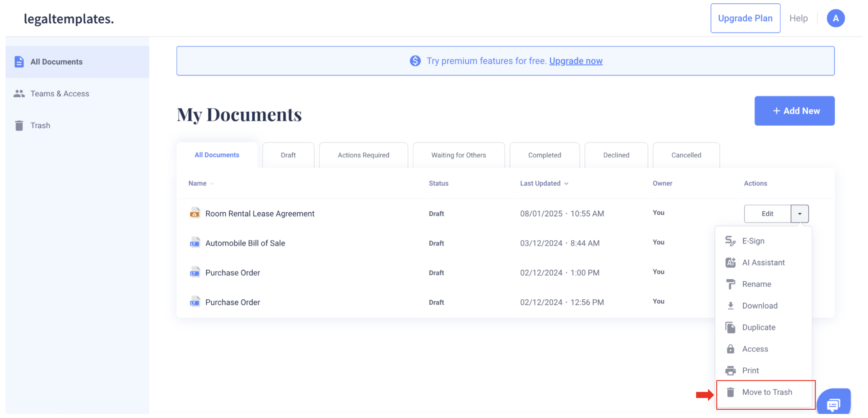Image resolution: width=868 pixels, height=418 pixels.
Task: Switch to the Completed tab
Action: [544, 155]
